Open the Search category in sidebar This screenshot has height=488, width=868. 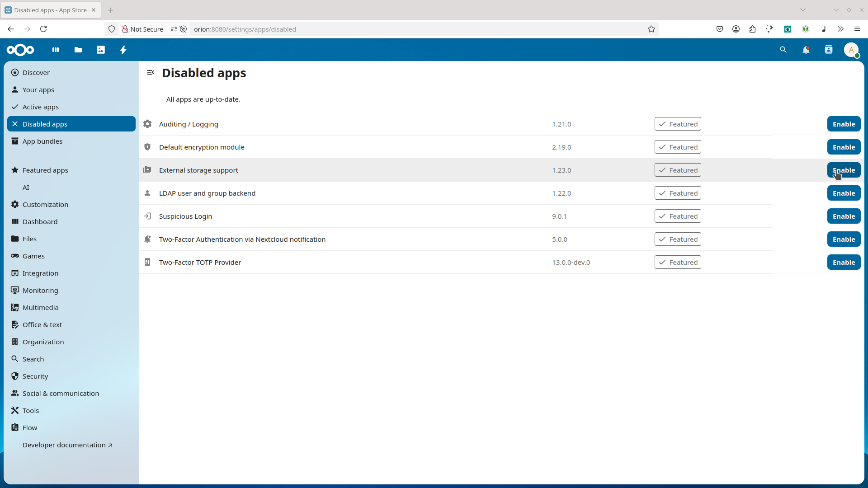pyautogui.click(x=71, y=359)
